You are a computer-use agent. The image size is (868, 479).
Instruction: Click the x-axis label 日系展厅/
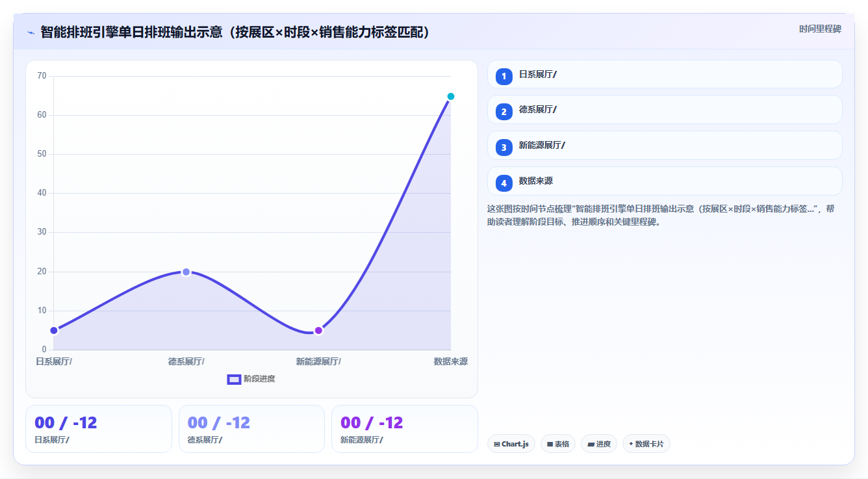54,361
